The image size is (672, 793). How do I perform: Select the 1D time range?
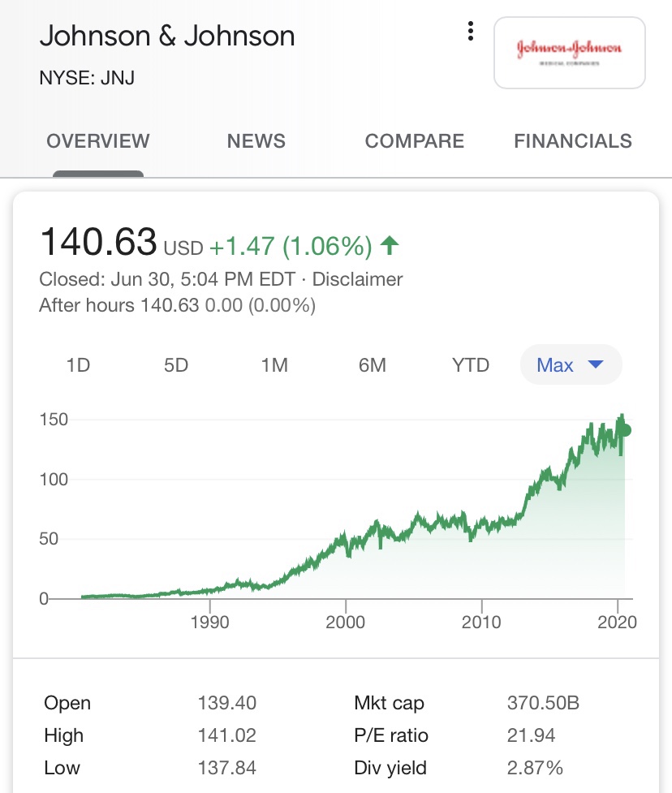[x=78, y=365]
